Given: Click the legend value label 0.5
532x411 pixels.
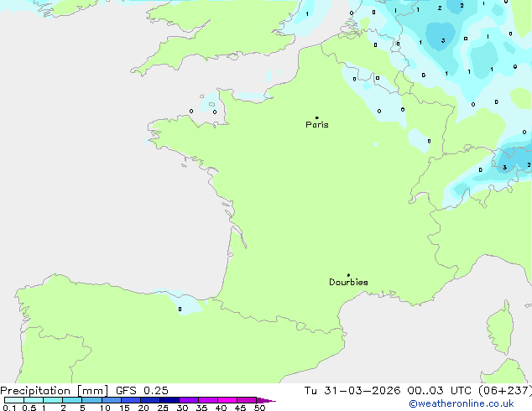Looking at the screenshot, I should (x=29, y=408).
